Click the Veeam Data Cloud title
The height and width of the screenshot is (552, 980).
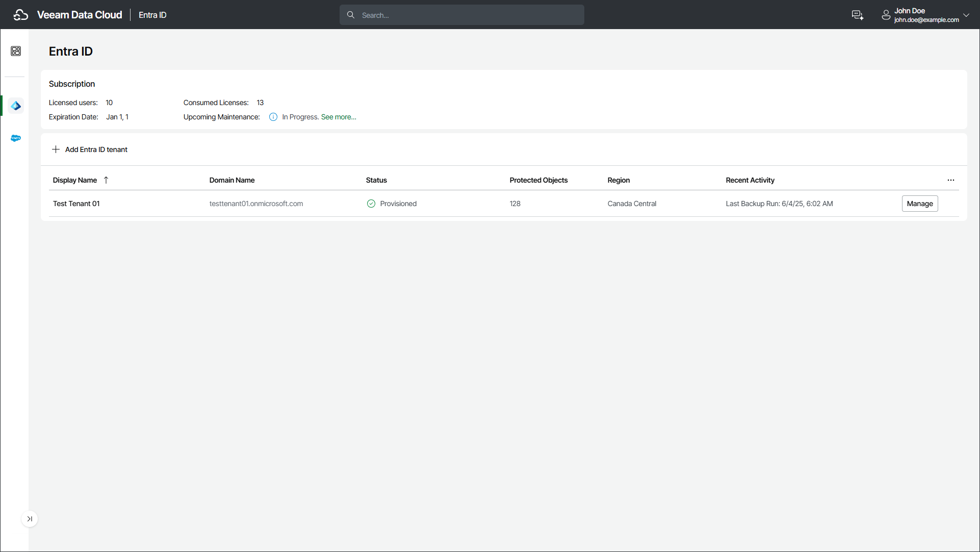click(80, 15)
